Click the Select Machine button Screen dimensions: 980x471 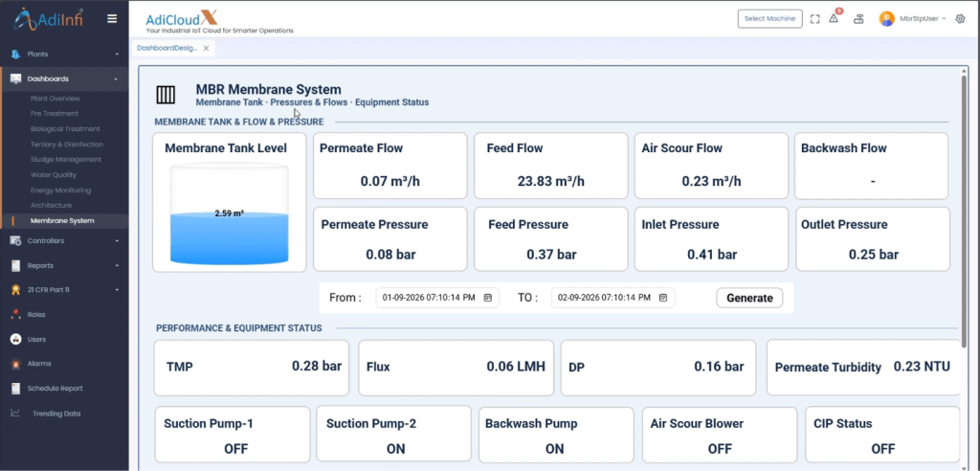[x=770, y=19]
